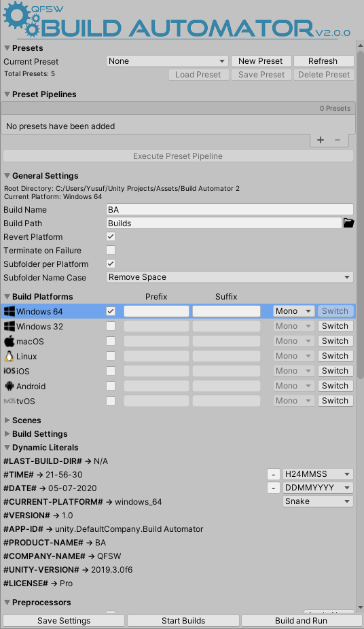Image resolution: width=364 pixels, height=629 pixels.
Task: Click the Windows 64 platform icon
Action: point(10,311)
